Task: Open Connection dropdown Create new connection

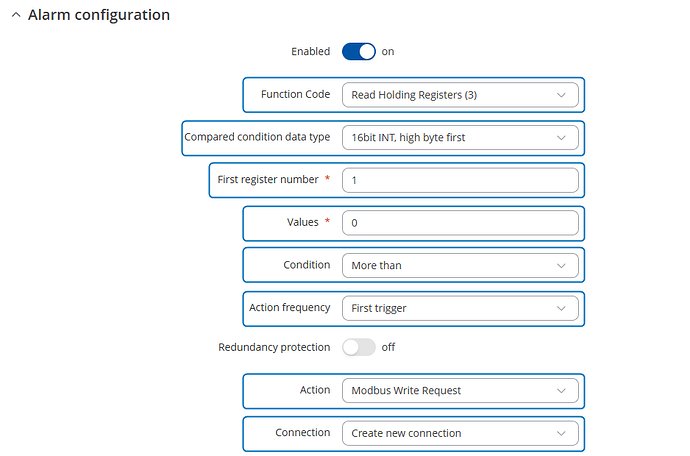Action: (460, 433)
